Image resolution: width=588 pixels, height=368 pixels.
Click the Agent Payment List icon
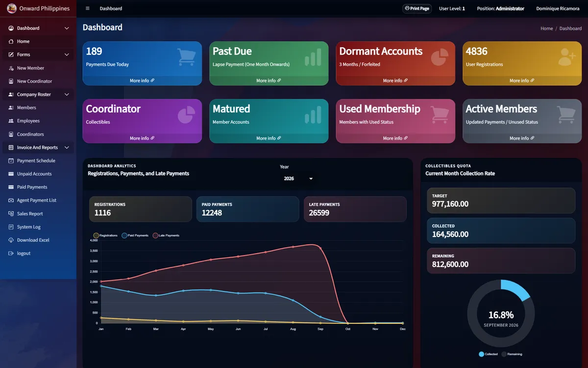pos(11,200)
